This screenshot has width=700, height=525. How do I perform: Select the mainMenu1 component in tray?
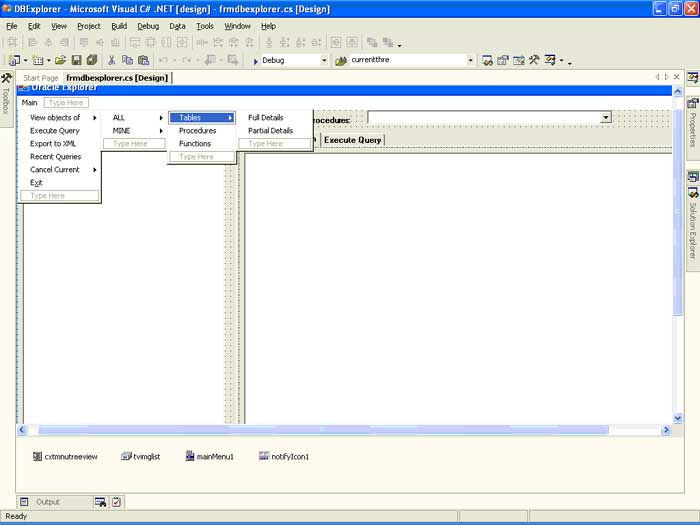coord(209,456)
